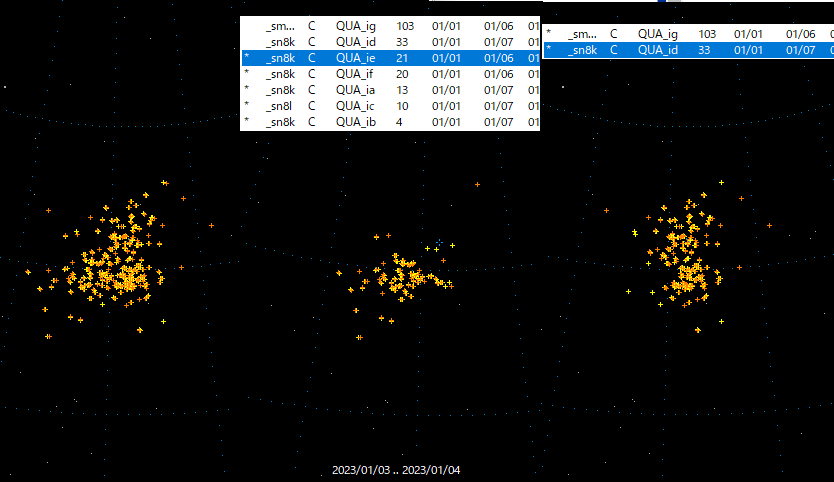Toggle asterisk marker beside the QUA_ib row
Viewport: 834px width, 482px height.
coord(246,122)
